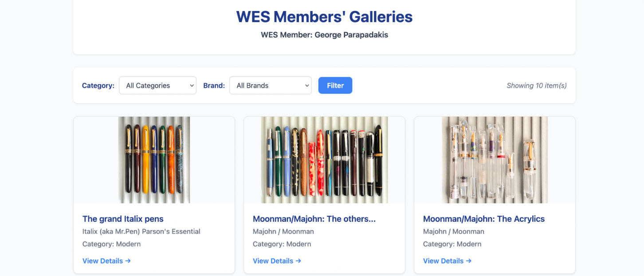Click View Details under the Acrylics card
This screenshot has width=644, height=276.
pyautogui.click(x=443, y=261)
